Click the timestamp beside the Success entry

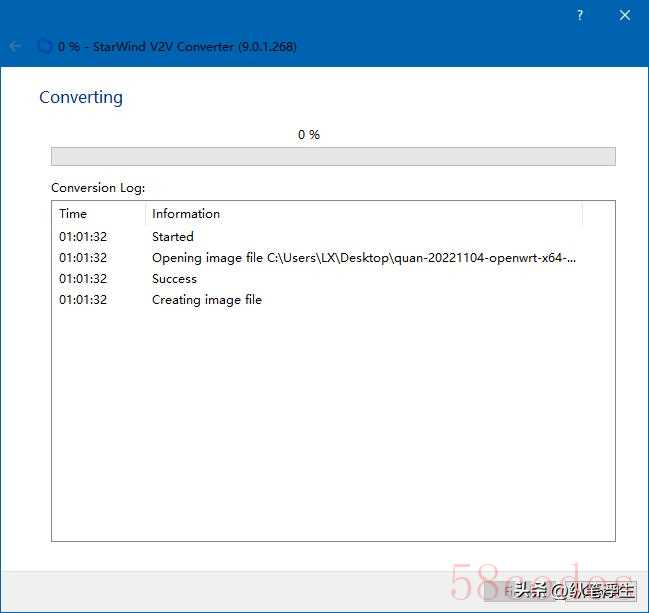[x=83, y=279]
